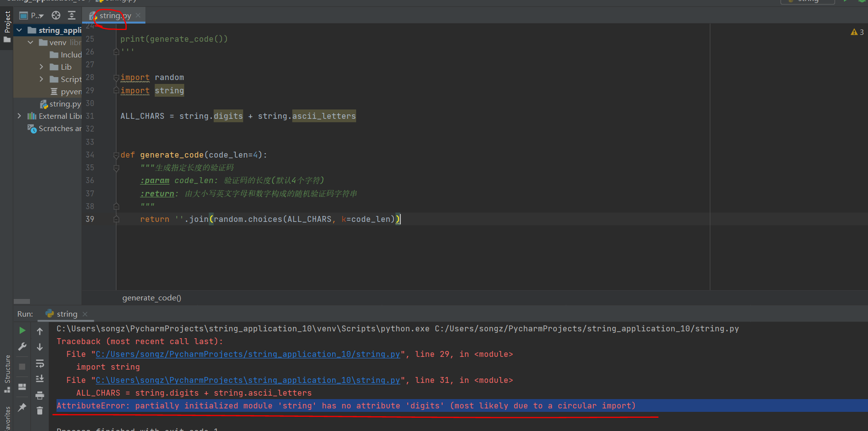Screen dimensions: 868x431
Task: Close the string.py editor tab
Action: [x=139, y=15]
